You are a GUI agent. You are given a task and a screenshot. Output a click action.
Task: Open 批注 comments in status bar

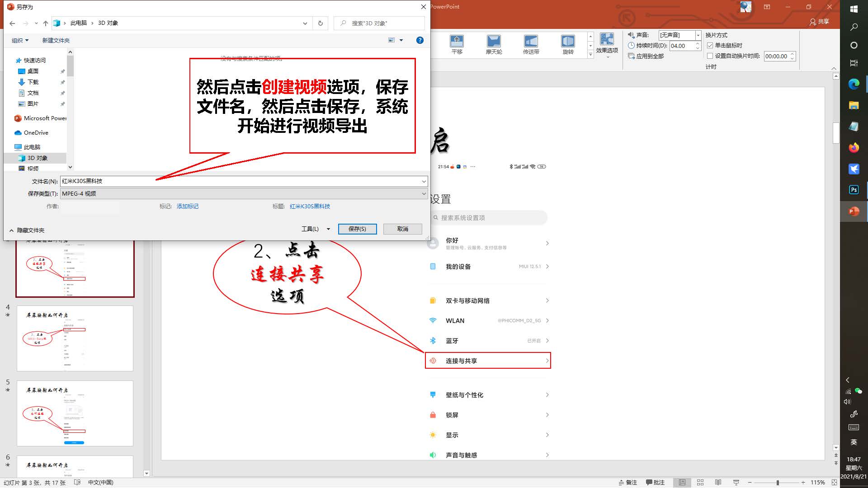[x=656, y=483]
